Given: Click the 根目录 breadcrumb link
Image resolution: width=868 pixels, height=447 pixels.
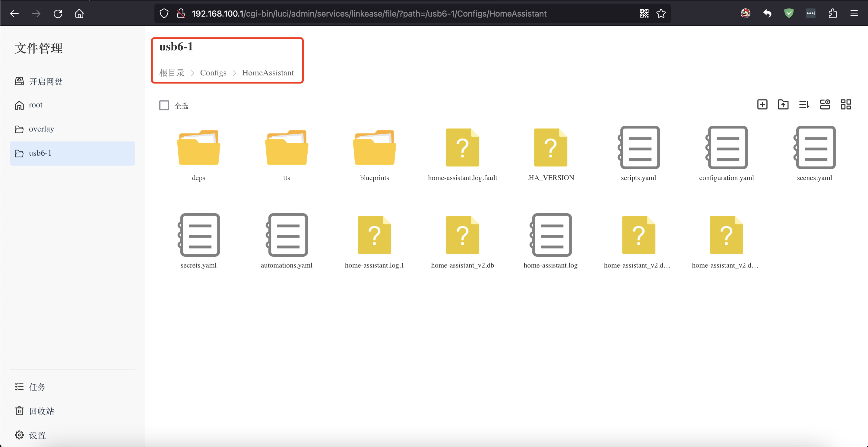Looking at the screenshot, I should point(172,73).
